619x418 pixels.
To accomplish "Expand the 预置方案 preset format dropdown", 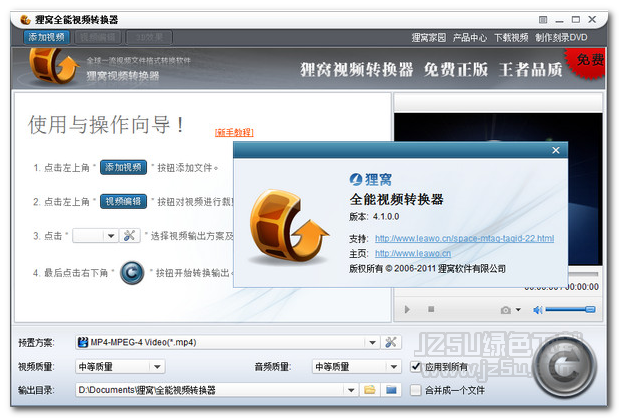I will click(372, 342).
